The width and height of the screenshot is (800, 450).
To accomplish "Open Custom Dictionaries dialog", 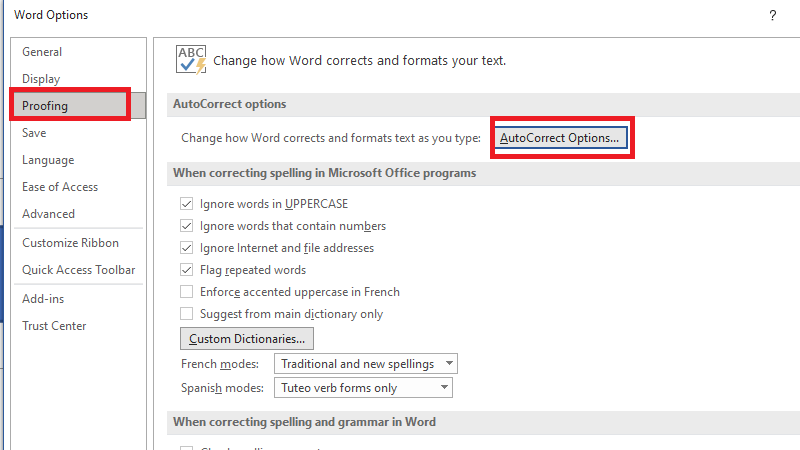I will click(246, 339).
